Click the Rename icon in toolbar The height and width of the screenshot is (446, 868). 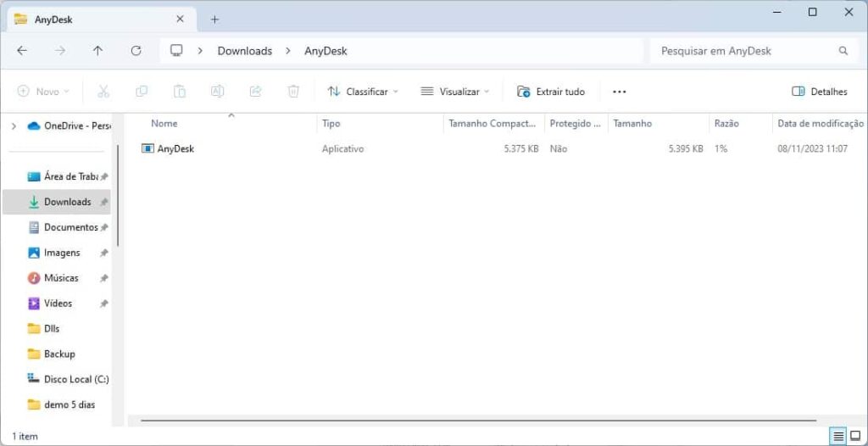pos(217,92)
